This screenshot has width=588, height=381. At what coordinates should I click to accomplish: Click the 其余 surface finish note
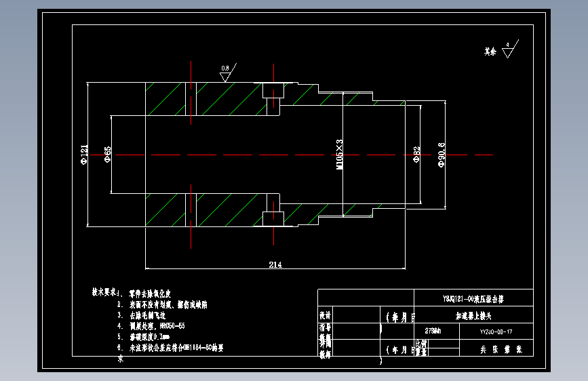click(x=490, y=52)
